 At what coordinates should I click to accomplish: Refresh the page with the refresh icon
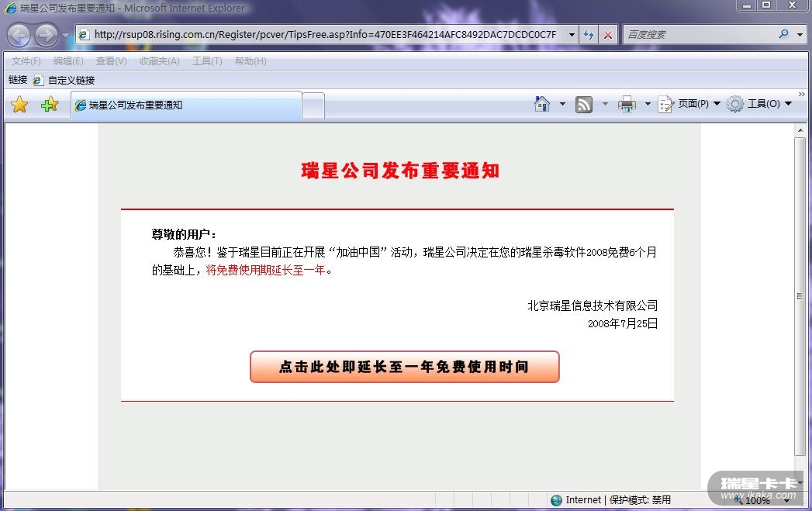(x=589, y=35)
